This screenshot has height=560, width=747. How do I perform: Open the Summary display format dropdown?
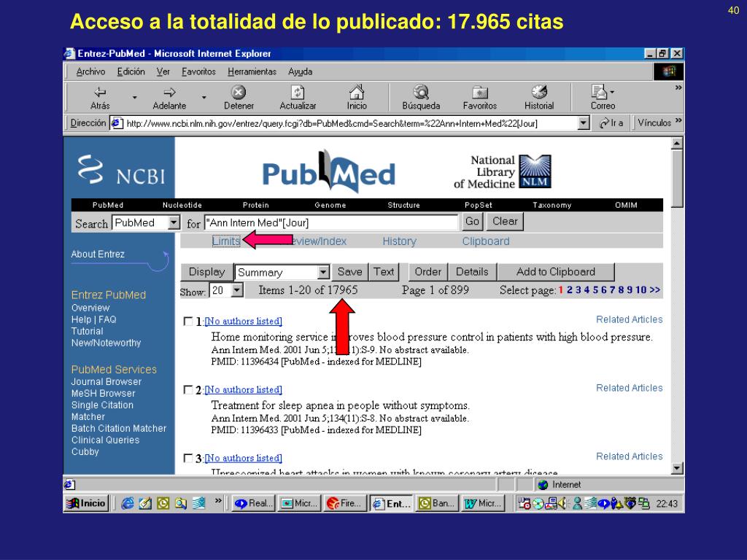point(323,272)
